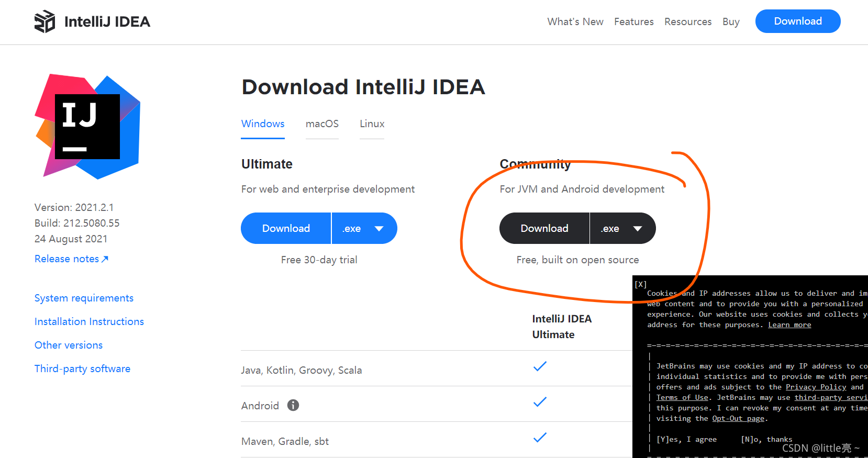
Task: Click the 'Ultimate' edition heading
Action: click(x=267, y=164)
